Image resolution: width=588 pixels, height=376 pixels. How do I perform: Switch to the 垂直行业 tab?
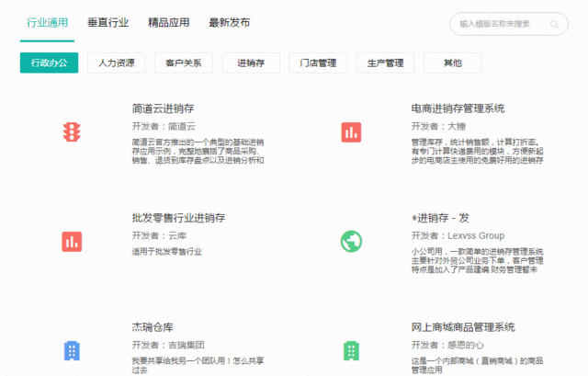(108, 22)
